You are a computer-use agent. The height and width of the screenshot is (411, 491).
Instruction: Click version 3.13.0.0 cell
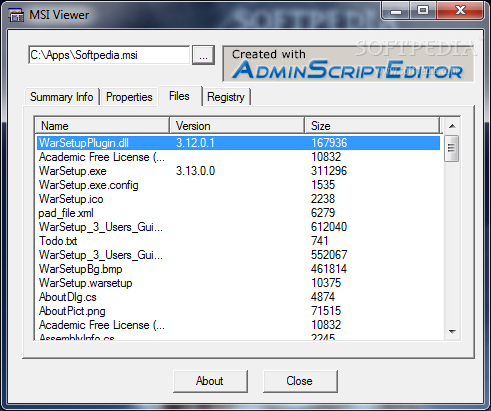(x=195, y=171)
